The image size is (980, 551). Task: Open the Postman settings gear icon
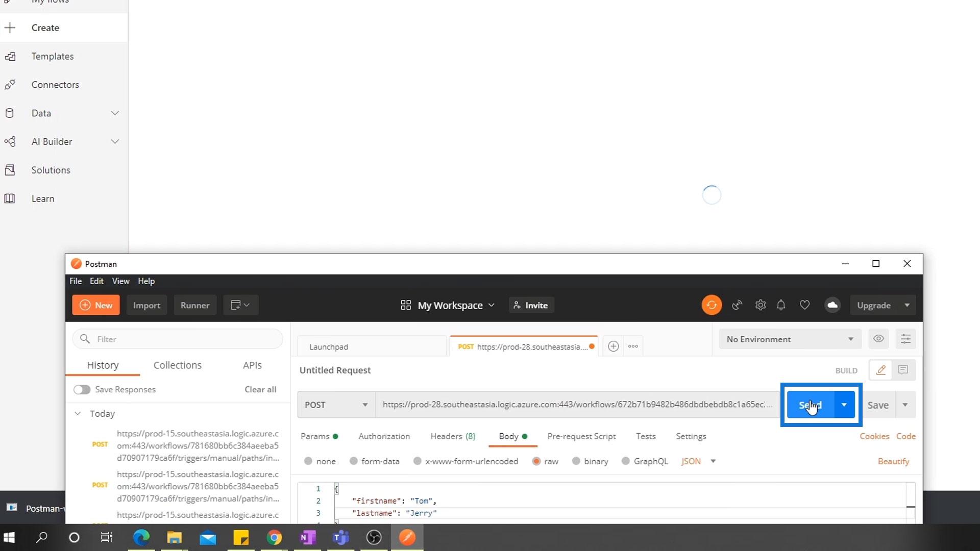pyautogui.click(x=760, y=305)
